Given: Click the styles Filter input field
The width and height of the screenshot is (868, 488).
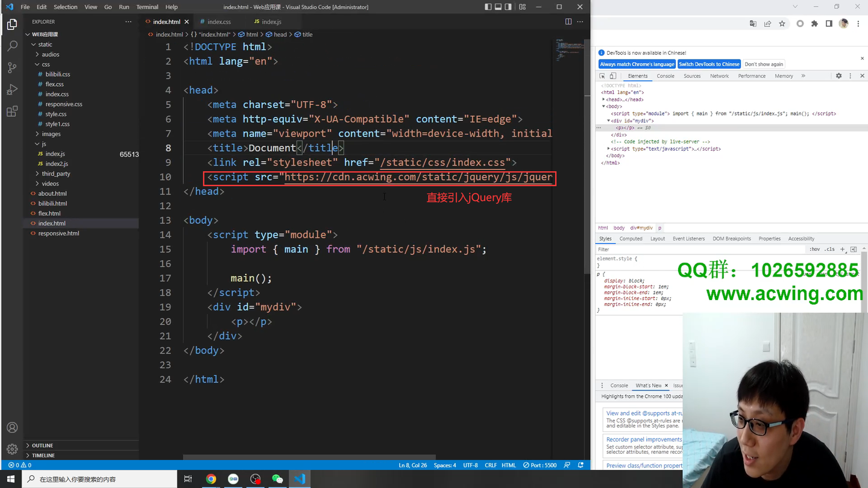Looking at the screenshot, I should tap(701, 249).
